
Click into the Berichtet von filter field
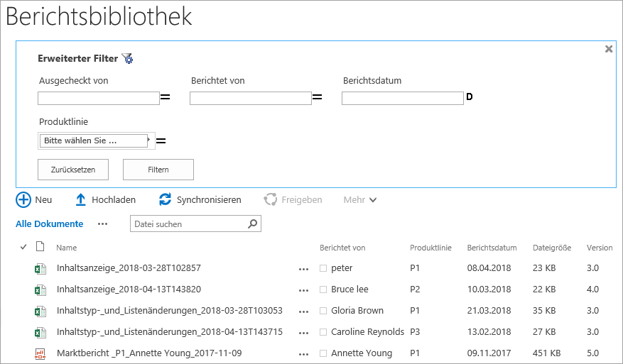pyautogui.click(x=251, y=98)
